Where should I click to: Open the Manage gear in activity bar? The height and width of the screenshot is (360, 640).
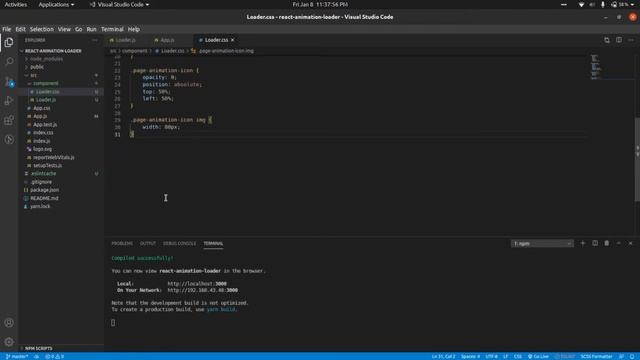(9, 342)
